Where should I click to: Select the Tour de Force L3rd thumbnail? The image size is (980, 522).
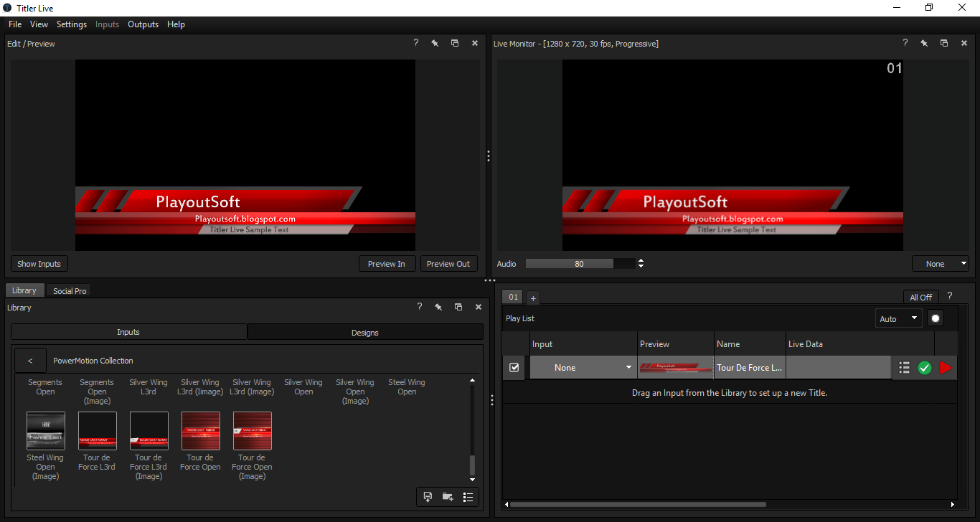point(98,431)
